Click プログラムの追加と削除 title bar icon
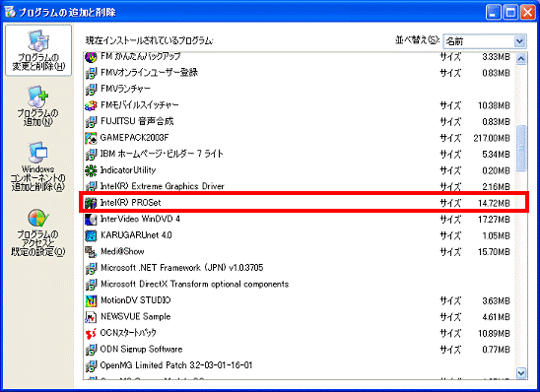Image resolution: width=540 pixels, height=392 pixels. pyautogui.click(x=10, y=12)
